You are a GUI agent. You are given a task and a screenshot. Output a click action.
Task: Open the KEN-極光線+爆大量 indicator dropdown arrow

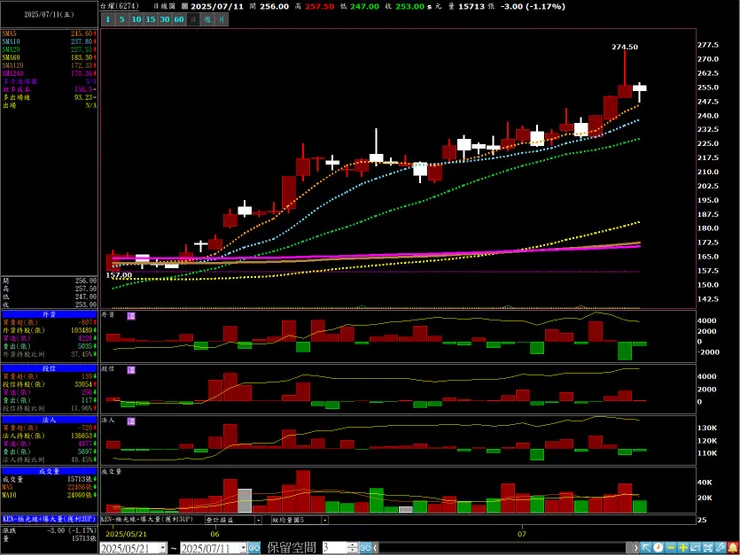258,520
